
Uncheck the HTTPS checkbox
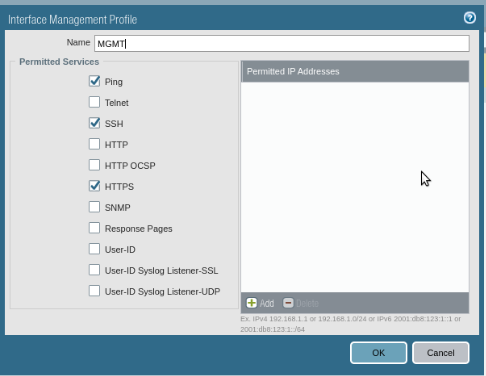click(94, 186)
